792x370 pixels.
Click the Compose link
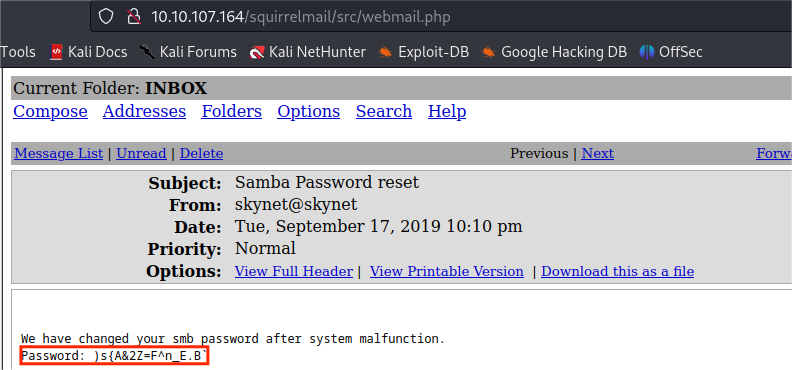pos(50,111)
